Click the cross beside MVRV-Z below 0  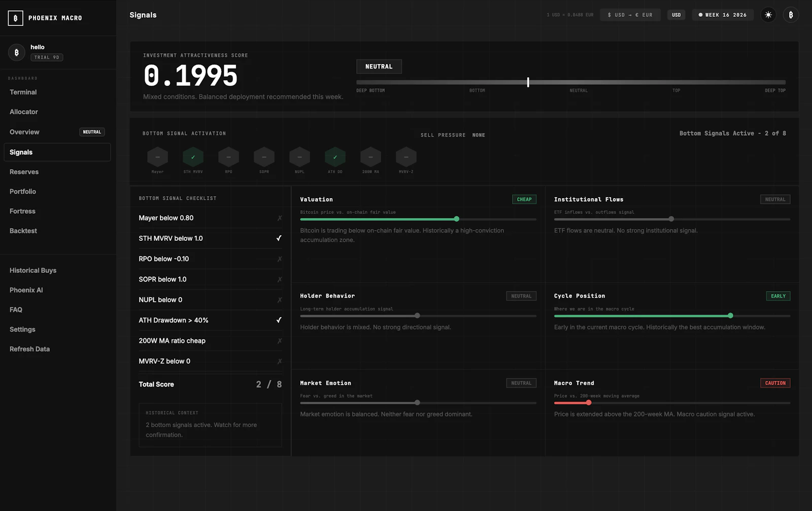280,361
